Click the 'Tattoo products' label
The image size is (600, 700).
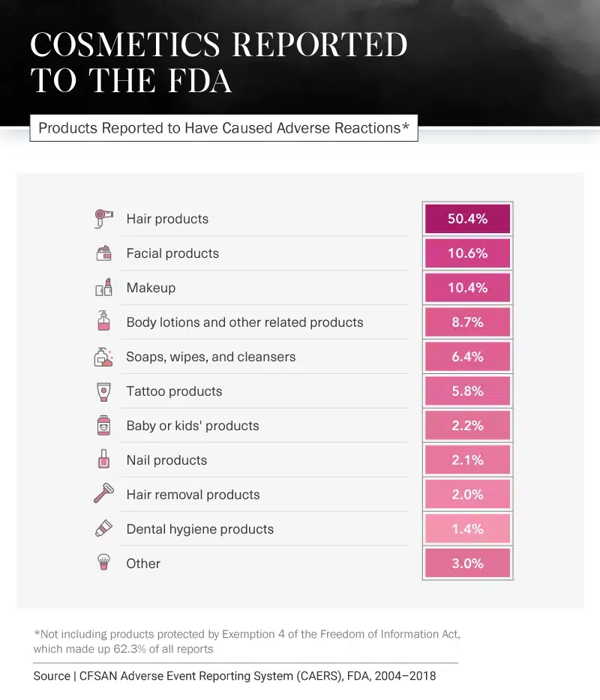click(174, 391)
